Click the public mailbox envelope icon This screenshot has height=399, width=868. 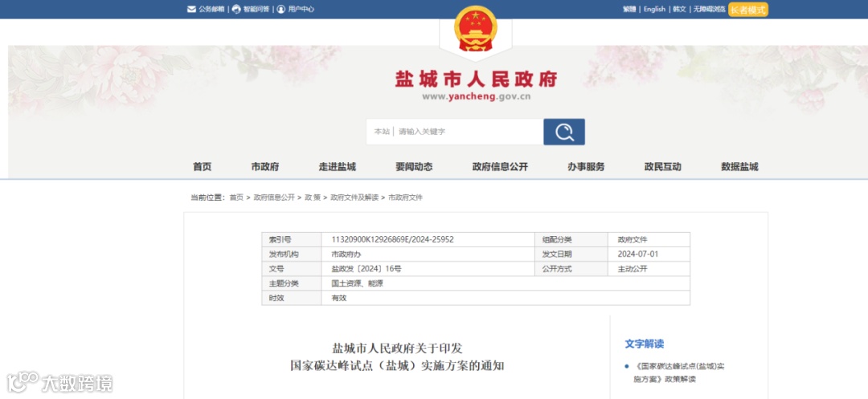(191, 9)
